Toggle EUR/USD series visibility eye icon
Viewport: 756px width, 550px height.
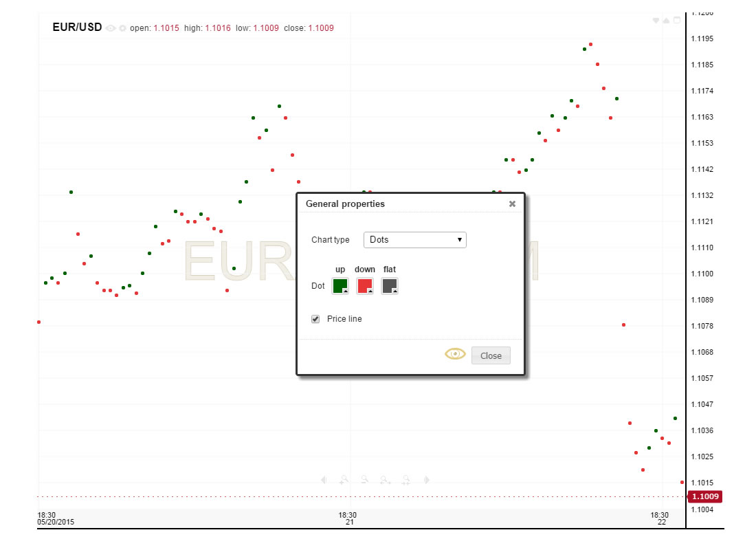111,28
